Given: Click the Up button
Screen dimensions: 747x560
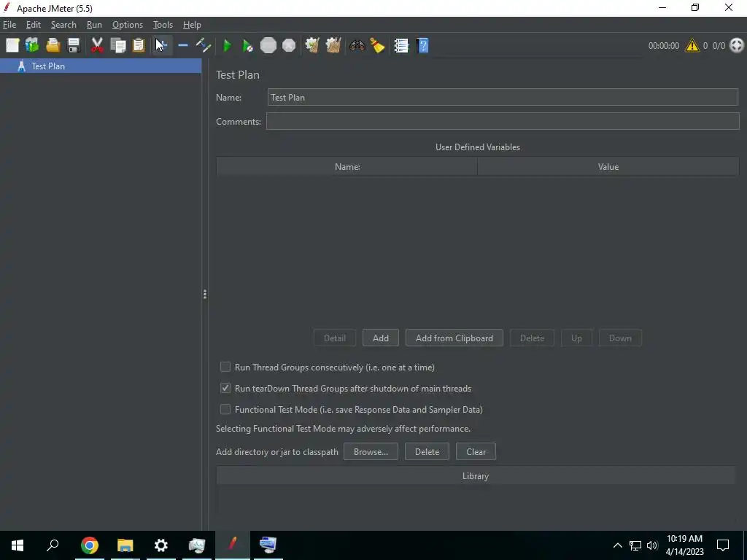Looking at the screenshot, I should (x=576, y=338).
